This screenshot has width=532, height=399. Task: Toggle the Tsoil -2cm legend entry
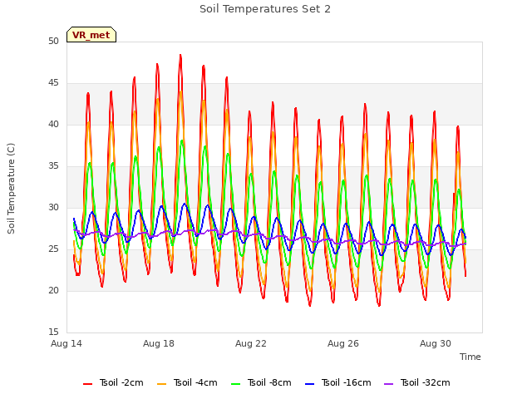(x=113, y=382)
